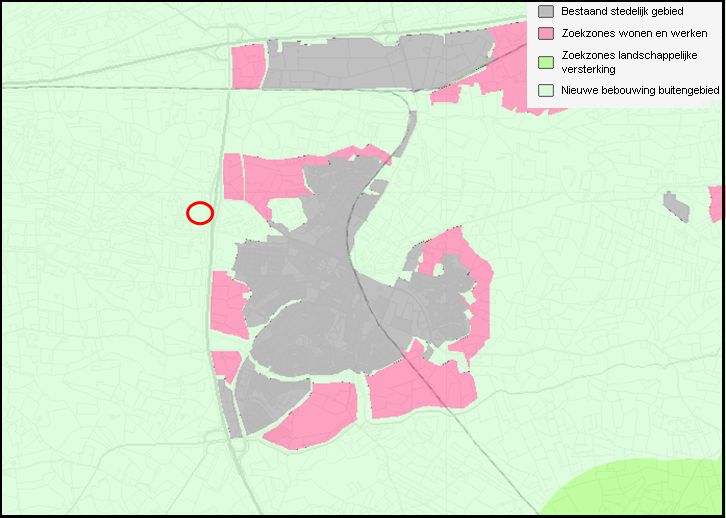
Task: Select the 'Zoekzones wonen en werken' legend label
Action: [634, 33]
